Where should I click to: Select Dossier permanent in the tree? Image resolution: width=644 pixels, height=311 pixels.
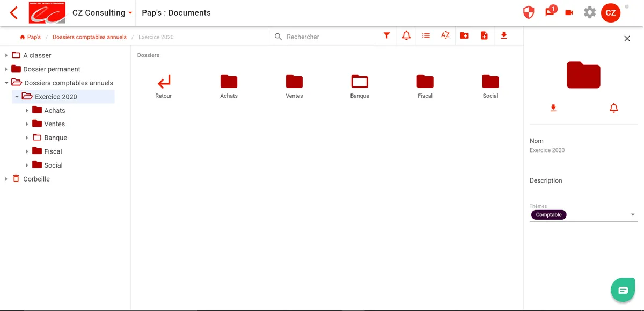52,69
